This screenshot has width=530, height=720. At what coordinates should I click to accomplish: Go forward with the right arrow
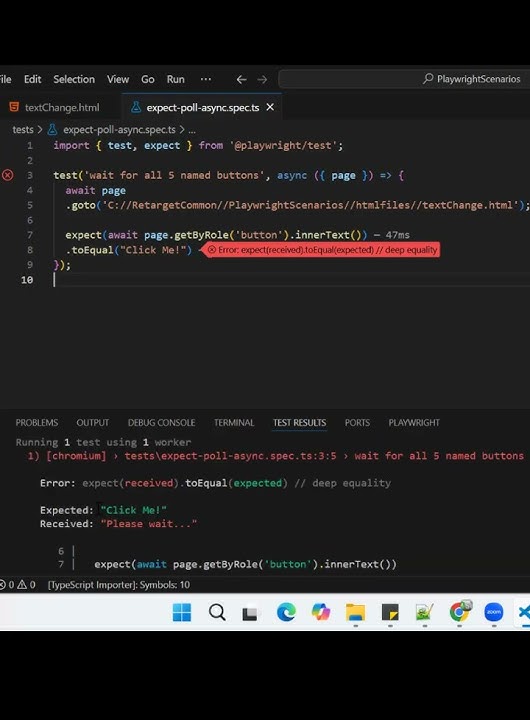[x=262, y=79]
